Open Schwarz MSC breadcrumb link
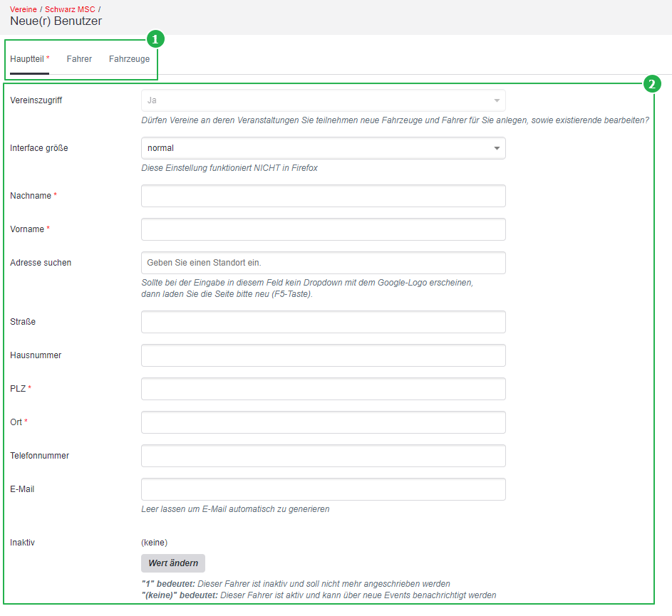672x616 pixels. 70,9
